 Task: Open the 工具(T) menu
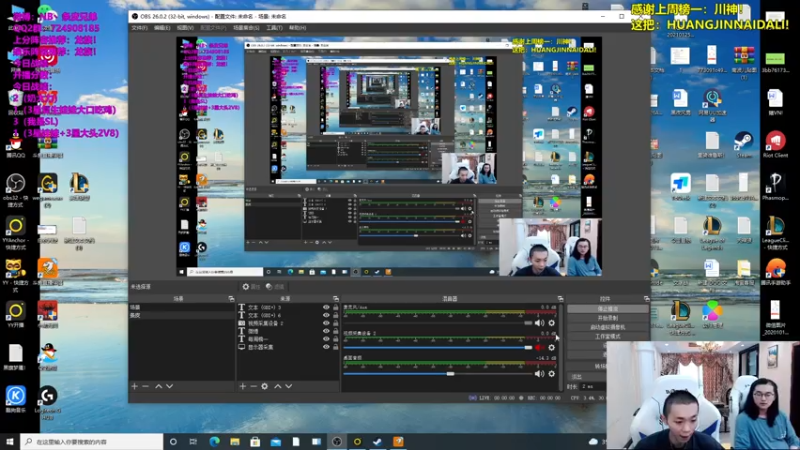[274, 28]
